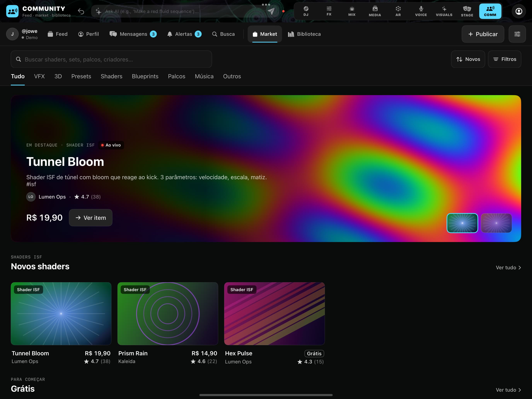532x399 pixels.
Task: Select the purple featured preview thumbnail
Action: (x=496, y=223)
